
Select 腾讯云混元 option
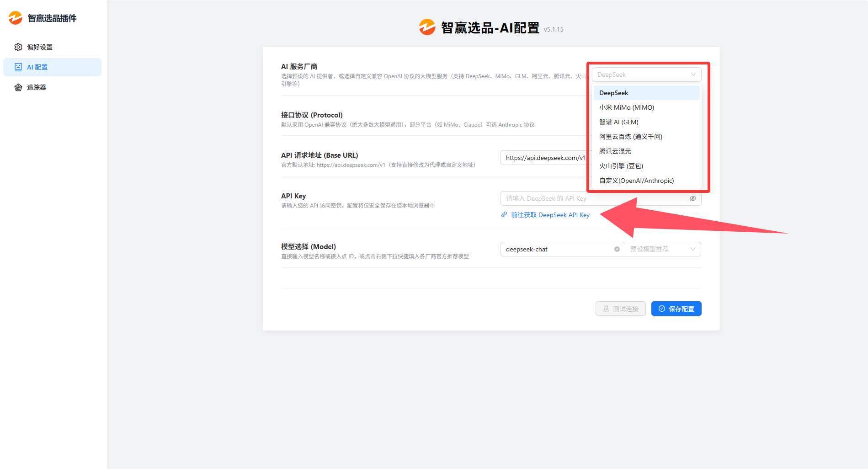(646, 151)
